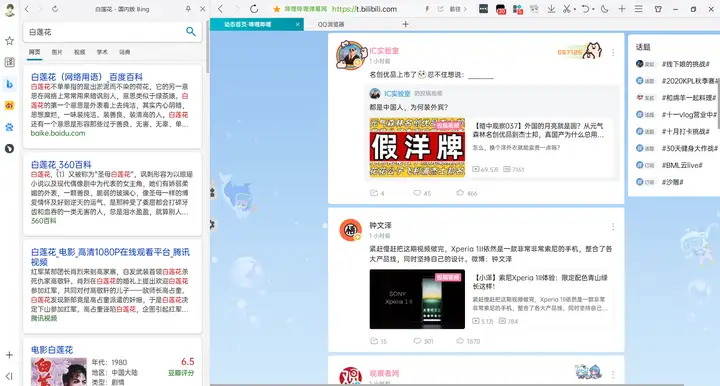The width and height of the screenshot is (720, 386).
Task: Reload the bilibili page
Action: coord(254,9)
